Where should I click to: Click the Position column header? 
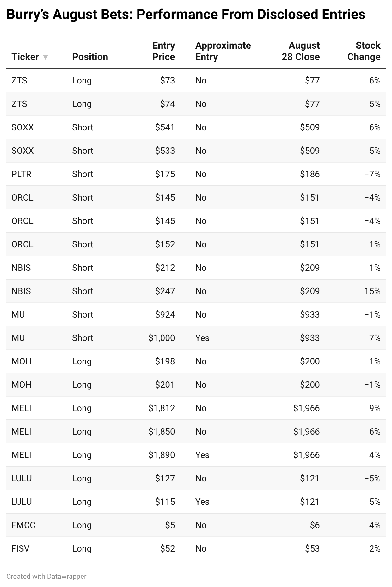[x=90, y=57]
